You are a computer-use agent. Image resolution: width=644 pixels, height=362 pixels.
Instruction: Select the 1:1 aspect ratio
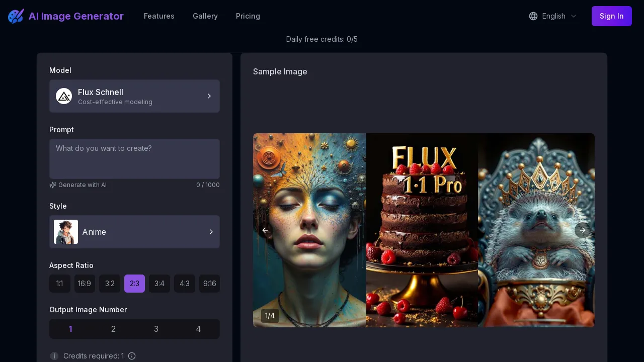point(60,284)
